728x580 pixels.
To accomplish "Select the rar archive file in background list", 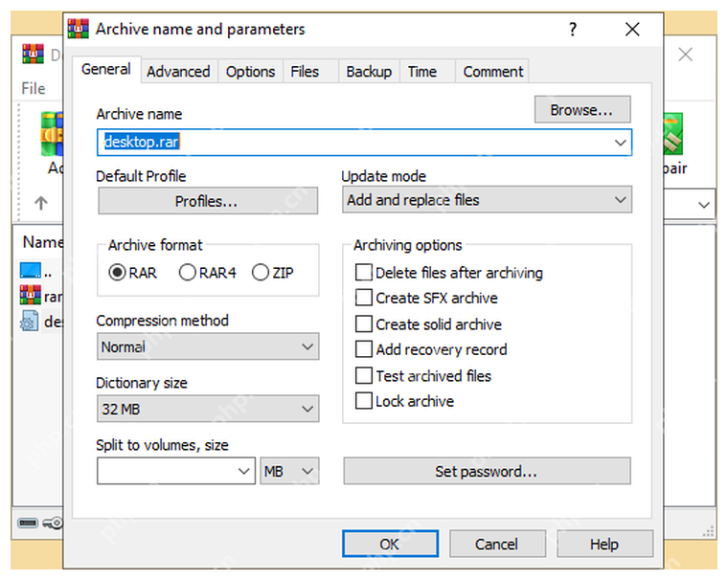I will [31, 295].
